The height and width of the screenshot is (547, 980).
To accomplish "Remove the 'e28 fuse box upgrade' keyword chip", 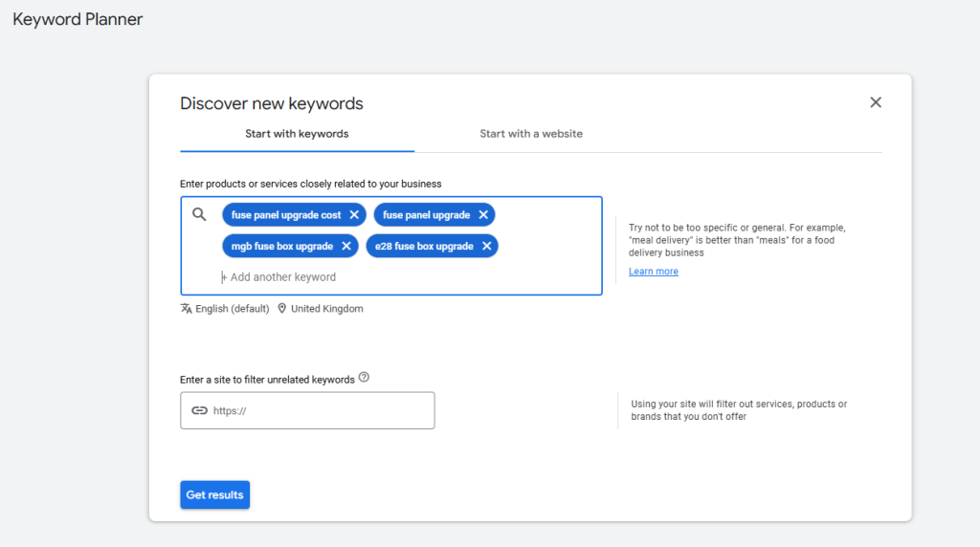I will (487, 246).
